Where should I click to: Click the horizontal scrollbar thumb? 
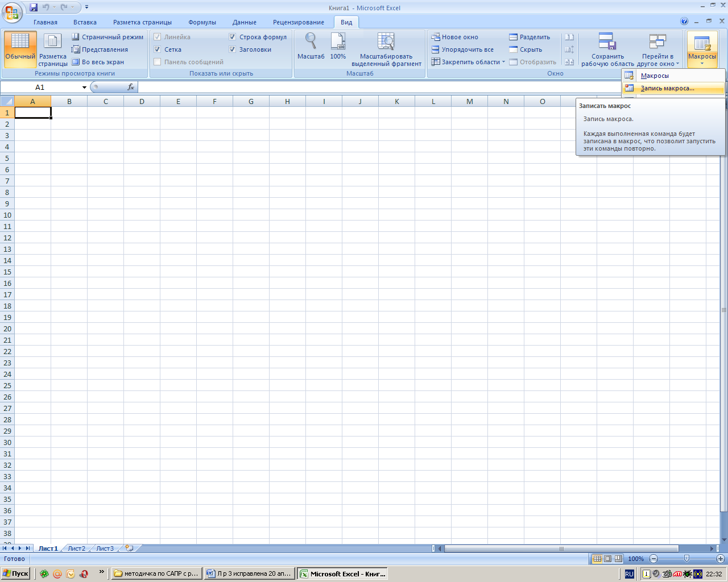point(561,548)
